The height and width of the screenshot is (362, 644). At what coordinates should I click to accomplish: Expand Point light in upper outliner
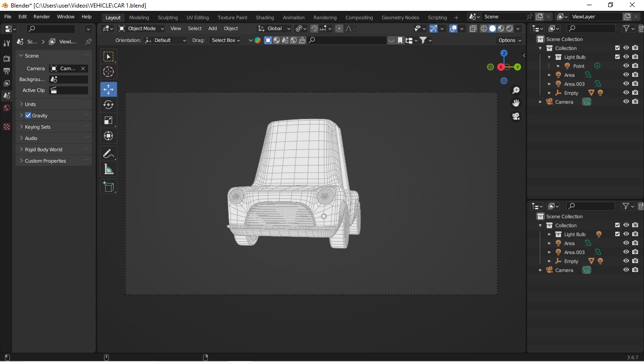click(x=558, y=66)
